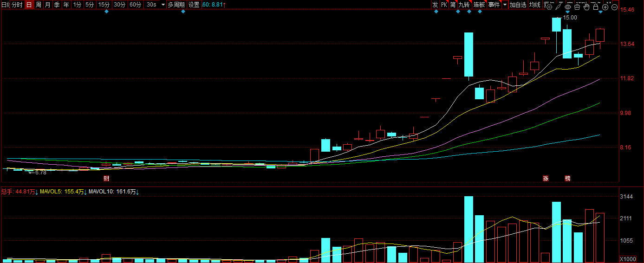The width and height of the screenshot is (644, 263).
Task: Select the 月 monthly period tab
Action: point(48,5)
